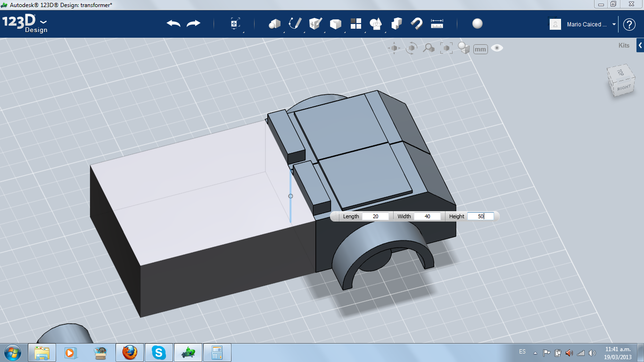This screenshot has width=644, height=362.
Task: Change the mm units setting
Action: (x=480, y=49)
